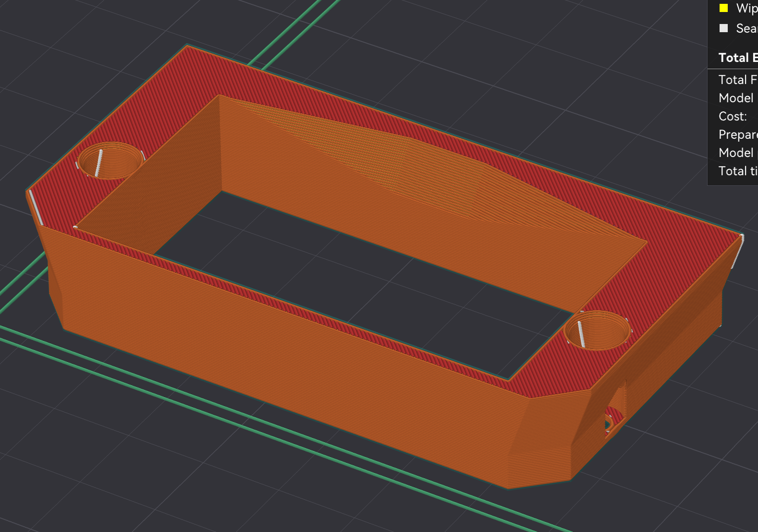Toggle the Seam legend entry label
Screen dimensions: 758x532
pos(747,28)
